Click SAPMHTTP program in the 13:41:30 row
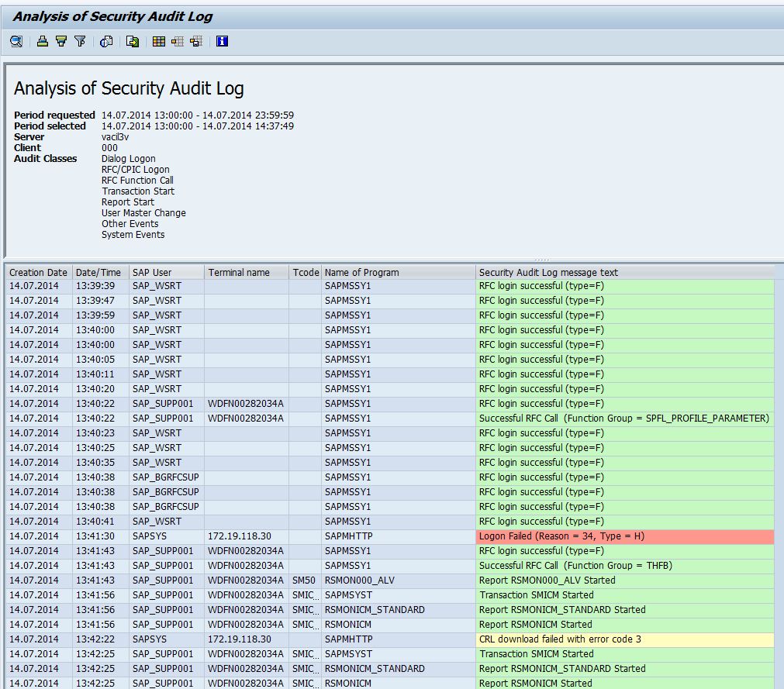784x689 pixels. 399,536
